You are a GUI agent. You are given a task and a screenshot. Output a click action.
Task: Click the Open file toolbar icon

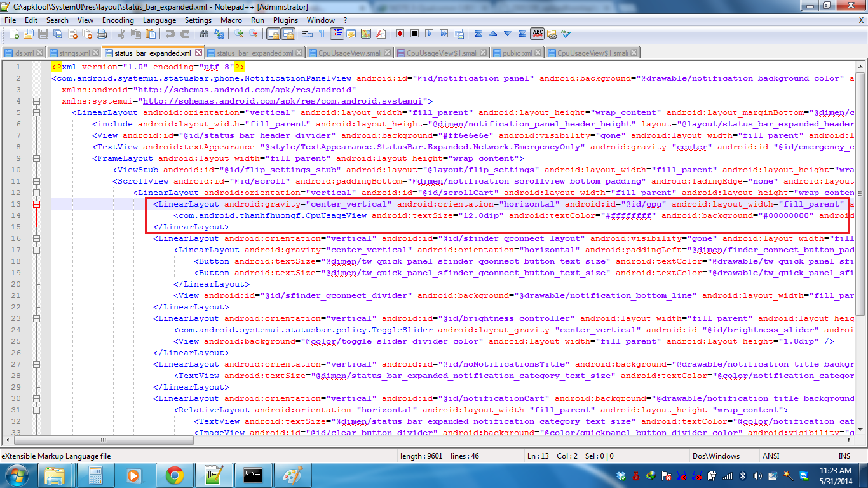pos(27,34)
